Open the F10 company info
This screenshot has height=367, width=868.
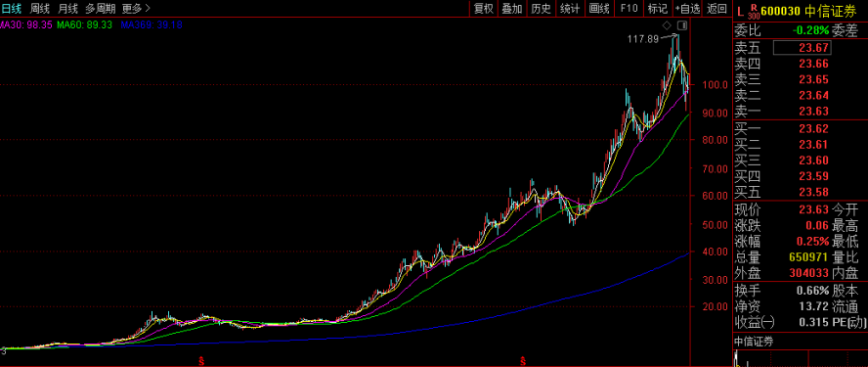pos(629,8)
